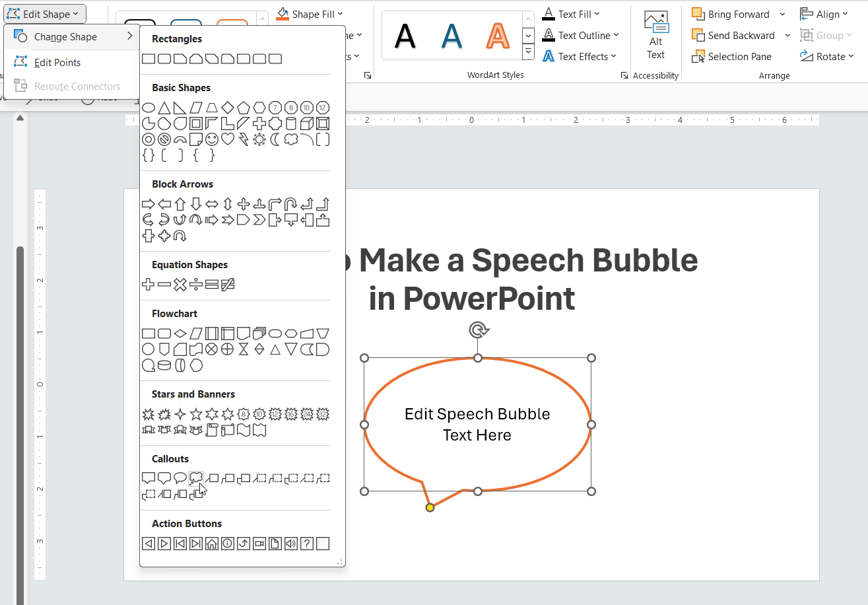
Task: Select the U-turn block arrow
Action: 291,204
